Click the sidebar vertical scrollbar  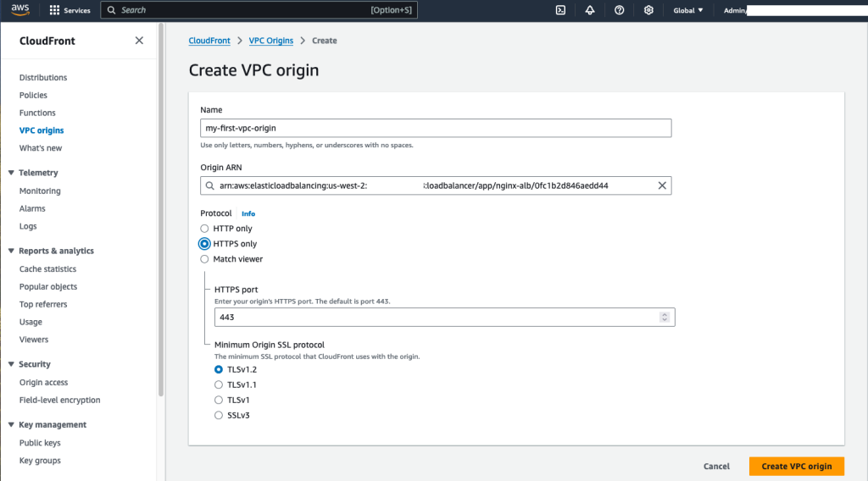coord(161,210)
